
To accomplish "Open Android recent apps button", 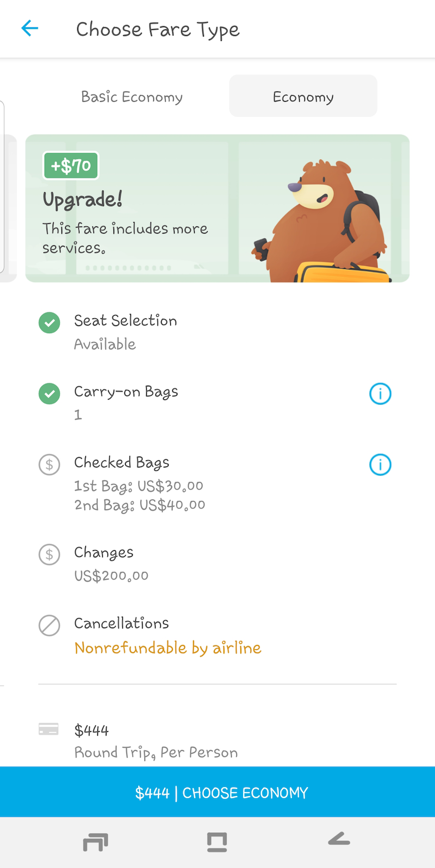I will [x=96, y=842].
